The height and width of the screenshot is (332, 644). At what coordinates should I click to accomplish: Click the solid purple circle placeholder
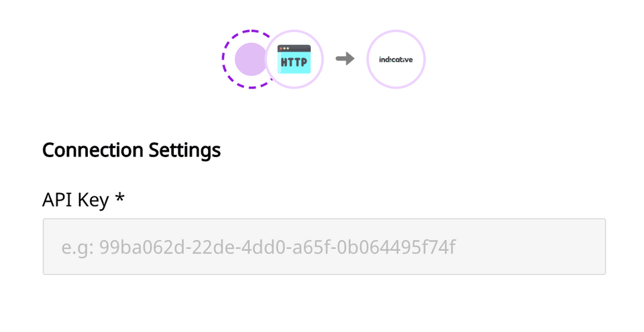250,59
